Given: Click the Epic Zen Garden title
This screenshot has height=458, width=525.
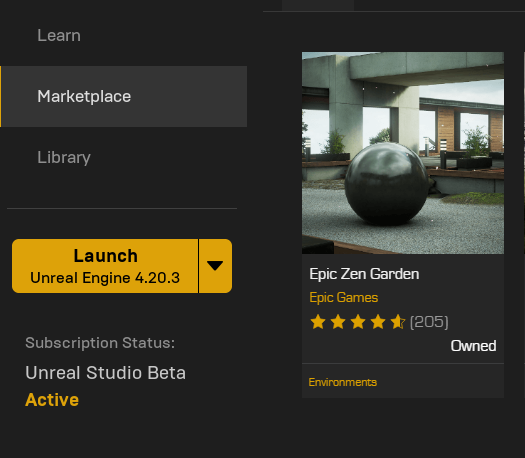Looking at the screenshot, I should point(364,274).
